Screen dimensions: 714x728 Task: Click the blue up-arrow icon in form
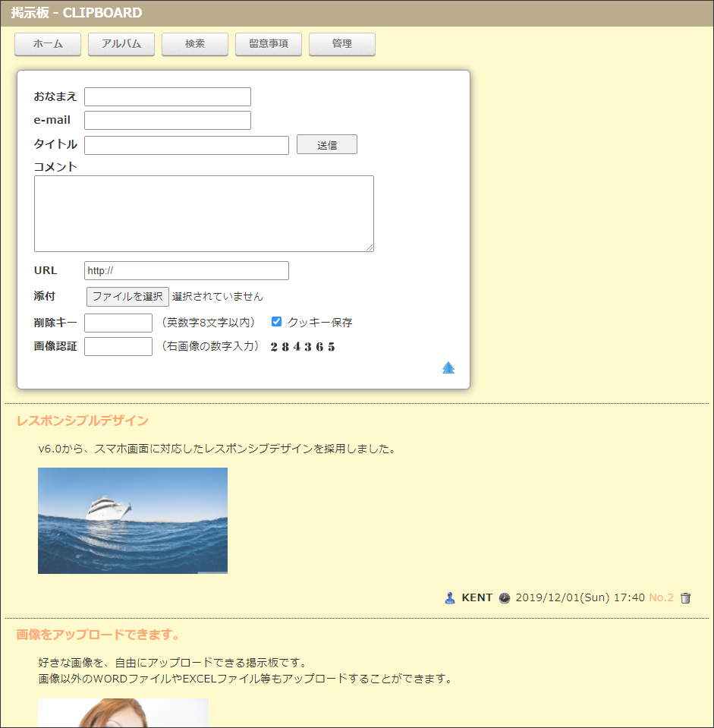click(x=448, y=368)
